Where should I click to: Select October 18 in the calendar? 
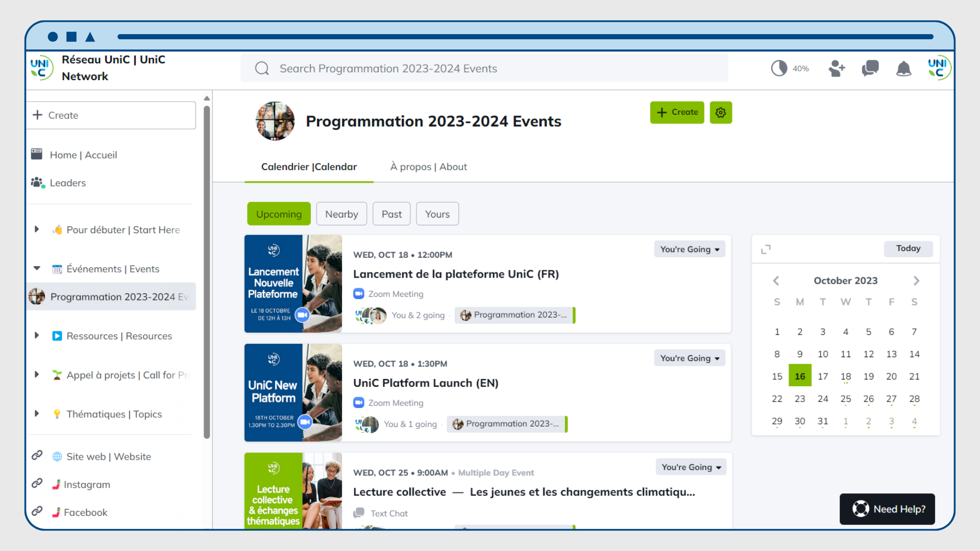(x=845, y=377)
